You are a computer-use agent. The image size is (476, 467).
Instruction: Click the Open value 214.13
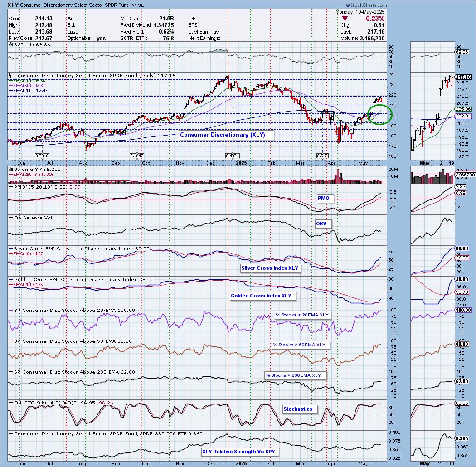[x=44, y=19]
